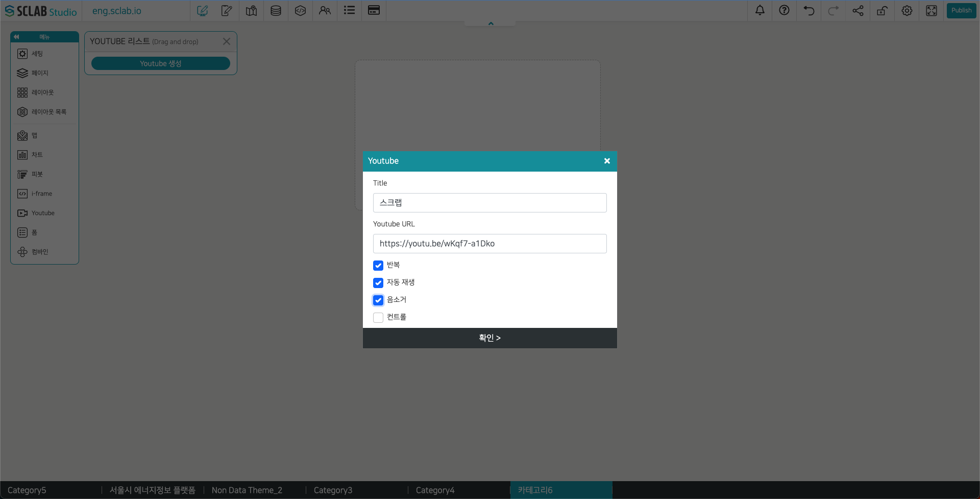The height and width of the screenshot is (499, 980).
Task: Uncheck the 반복 checkbox
Action: (378, 266)
